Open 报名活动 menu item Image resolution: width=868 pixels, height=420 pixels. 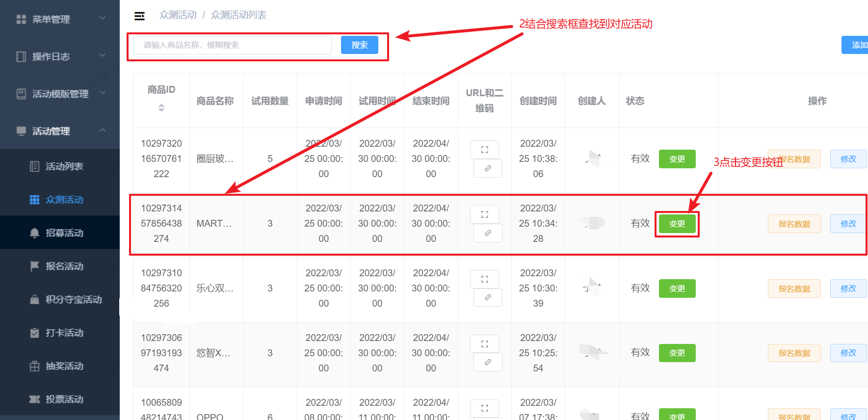(60, 266)
